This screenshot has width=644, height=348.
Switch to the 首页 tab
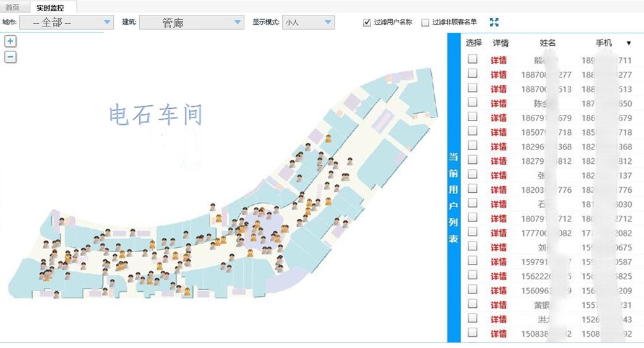point(12,7)
